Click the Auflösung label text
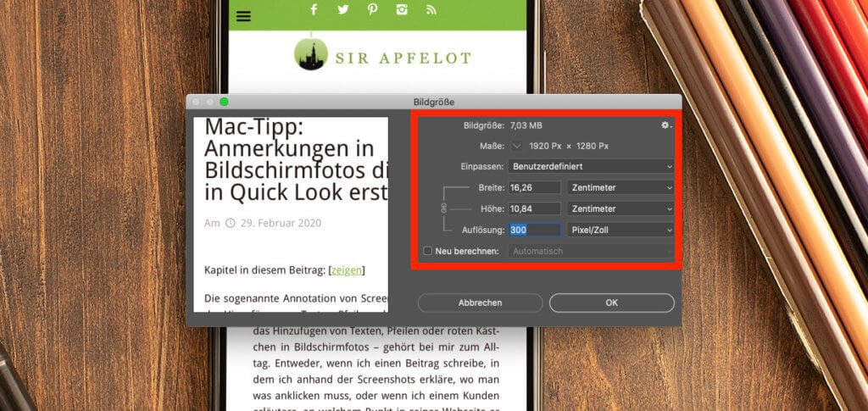This screenshot has width=868, height=411. coord(482,230)
